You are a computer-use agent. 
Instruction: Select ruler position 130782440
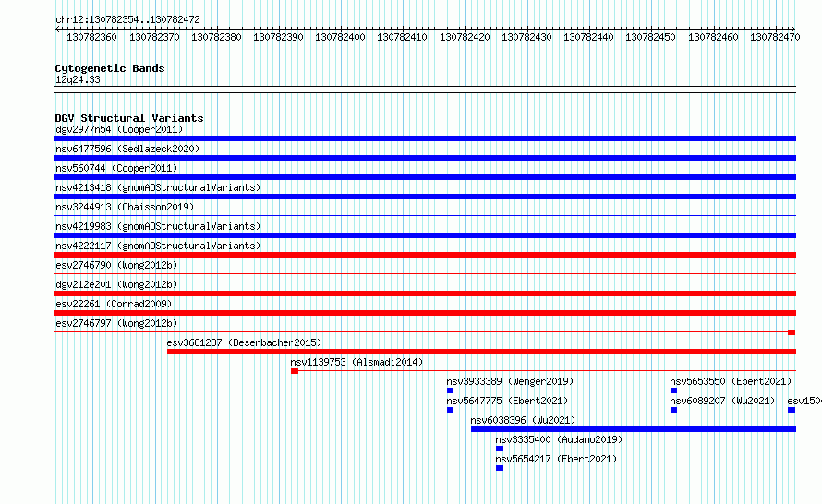(x=588, y=37)
